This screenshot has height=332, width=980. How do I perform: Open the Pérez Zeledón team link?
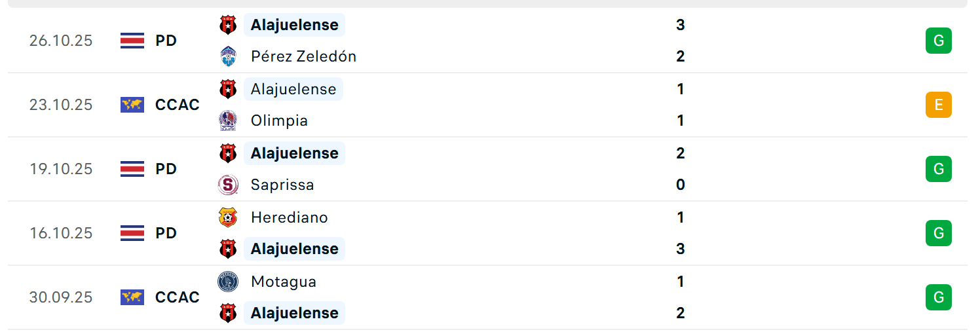click(x=303, y=56)
